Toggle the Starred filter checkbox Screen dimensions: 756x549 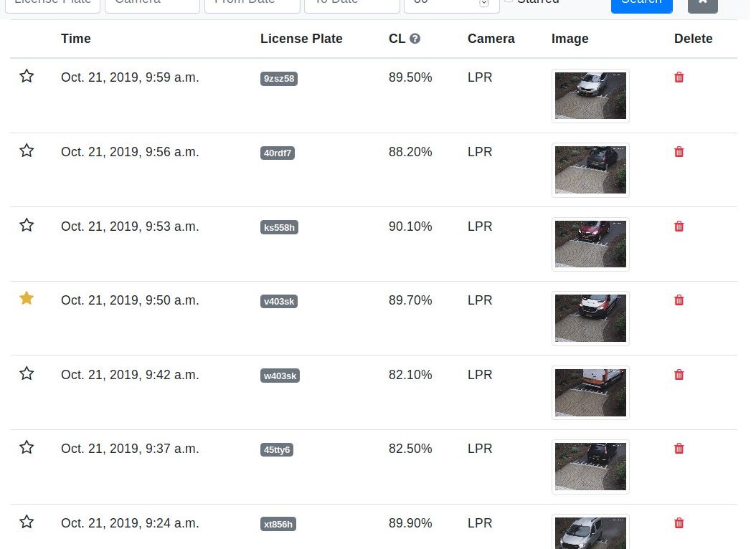pyautogui.click(x=509, y=1)
